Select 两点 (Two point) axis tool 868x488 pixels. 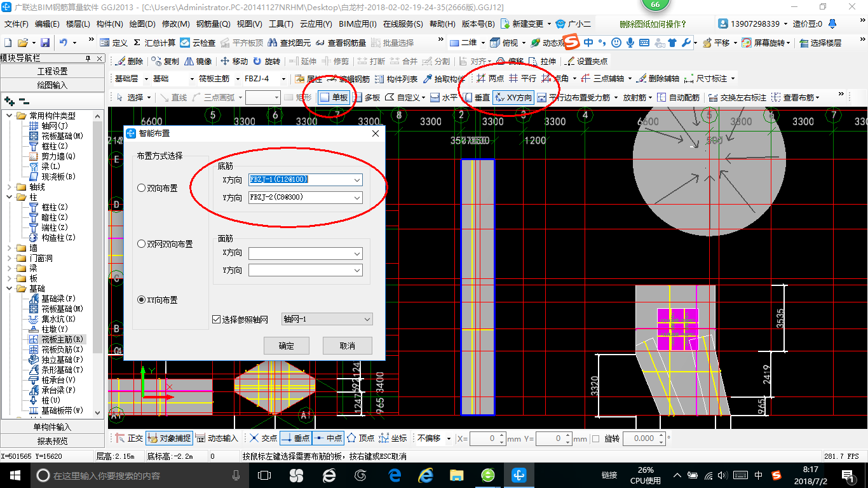pos(490,79)
